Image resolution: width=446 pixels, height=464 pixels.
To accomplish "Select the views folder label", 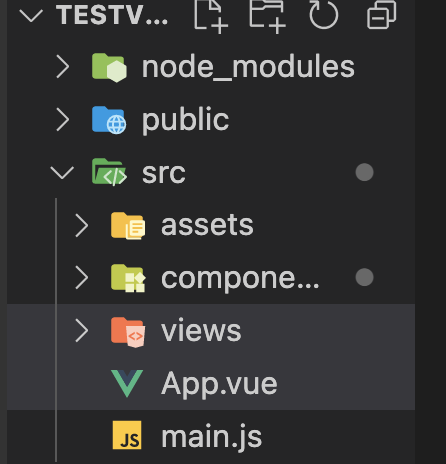I will (201, 331).
